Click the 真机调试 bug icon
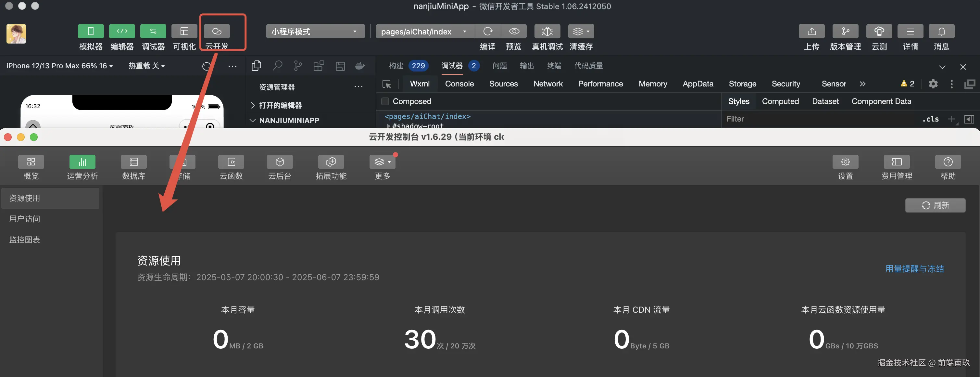This screenshot has width=980, height=377. (547, 31)
